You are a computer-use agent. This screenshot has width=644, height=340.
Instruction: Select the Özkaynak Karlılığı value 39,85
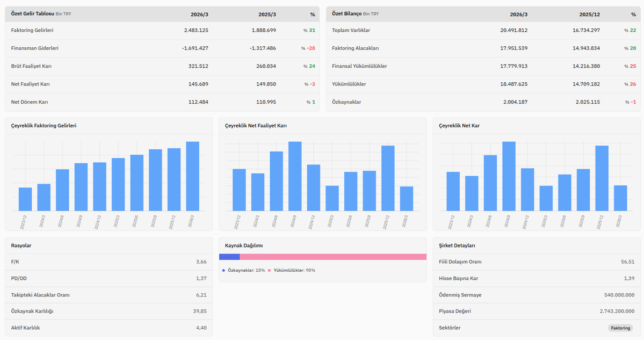pos(200,311)
